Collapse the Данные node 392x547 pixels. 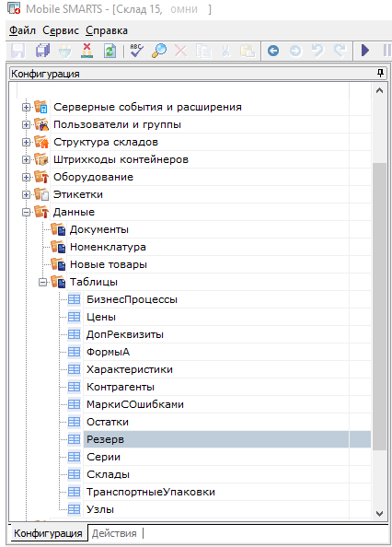point(26,212)
